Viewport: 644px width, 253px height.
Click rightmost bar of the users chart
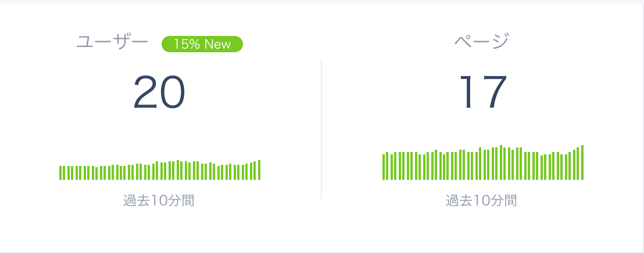[x=259, y=170]
